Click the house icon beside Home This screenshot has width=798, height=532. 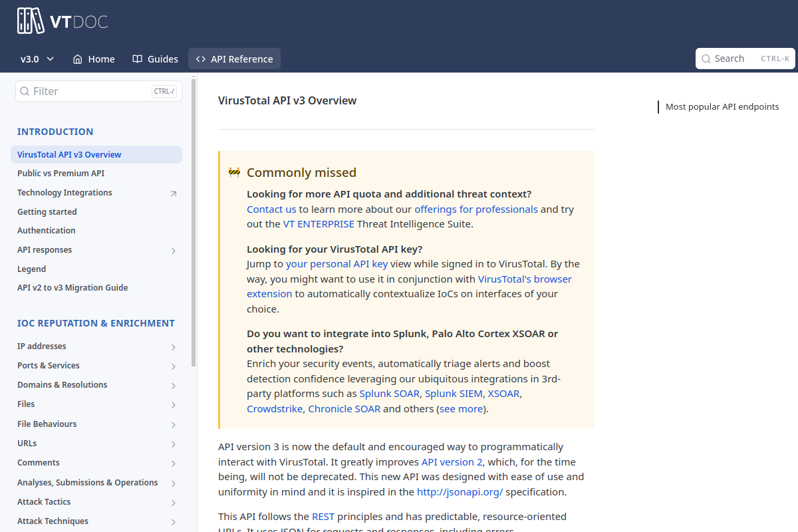77,59
